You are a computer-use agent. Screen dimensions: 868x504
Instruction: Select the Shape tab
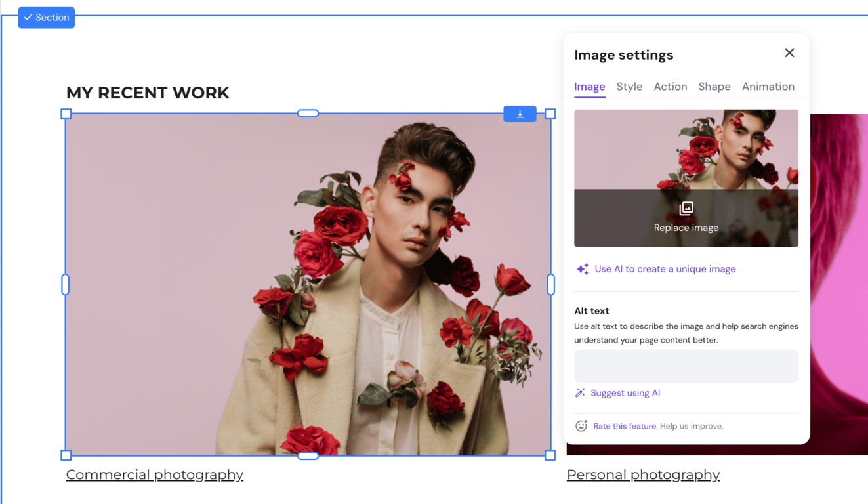click(x=714, y=86)
